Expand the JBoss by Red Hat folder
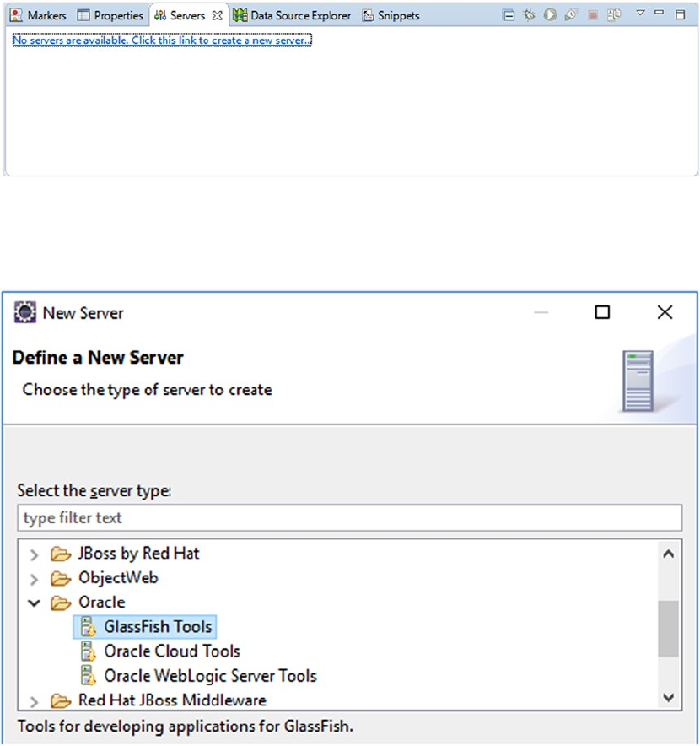Viewport: 700px width, 746px height. (34, 554)
